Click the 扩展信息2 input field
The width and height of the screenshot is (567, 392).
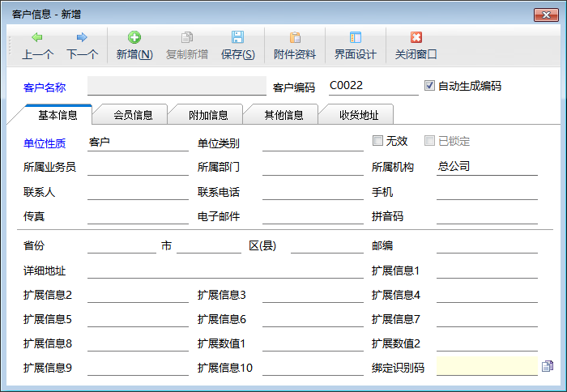[138, 294]
